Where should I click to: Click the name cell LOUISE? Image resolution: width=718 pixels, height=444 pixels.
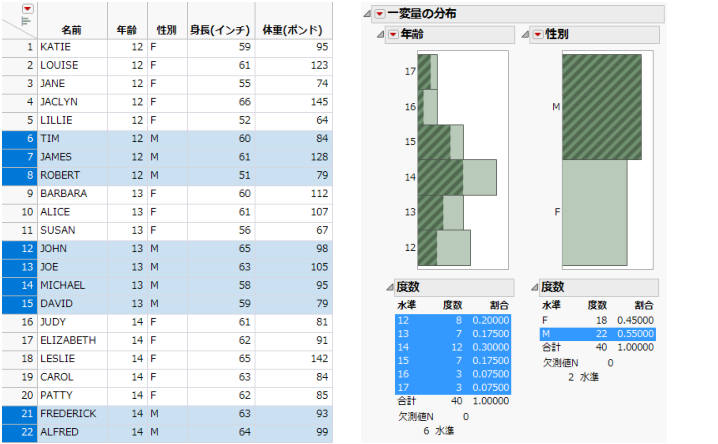click(x=72, y=65)
